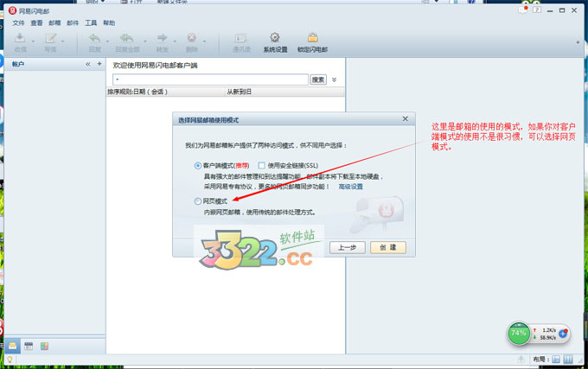The image size is (588, 369).
Task: Click the green 74% memory floating ball
Action: (x=519, y=334)
